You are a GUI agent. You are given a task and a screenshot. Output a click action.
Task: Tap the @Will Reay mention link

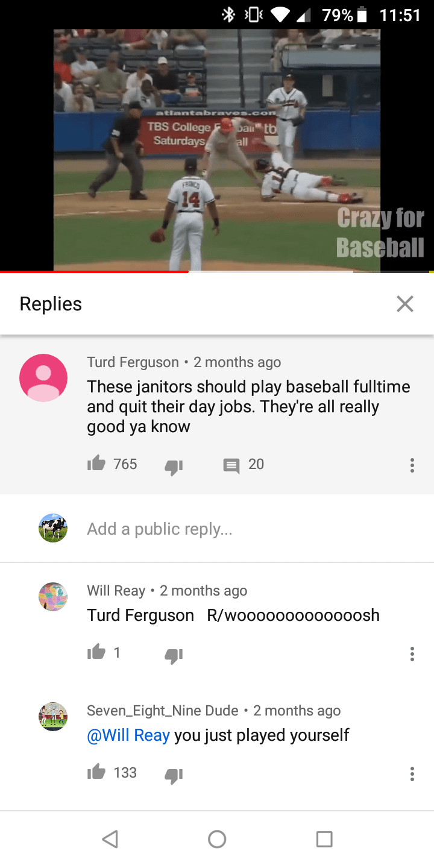tap(128, 735)
